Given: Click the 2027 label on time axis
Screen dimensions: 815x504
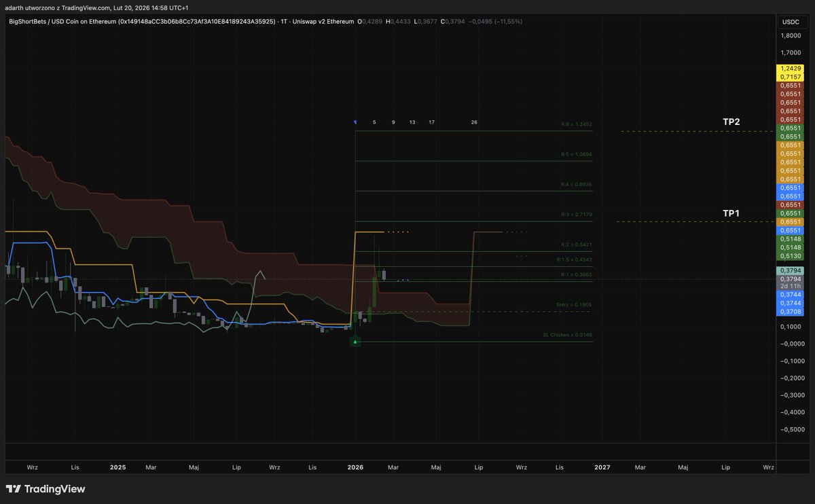Looking at the screenshot, I should coord(602,467).
